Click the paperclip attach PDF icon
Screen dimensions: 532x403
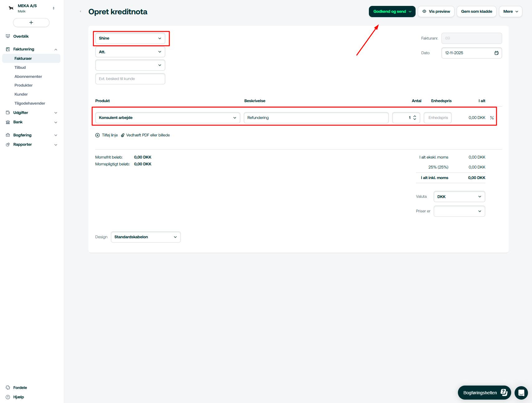(123, 135)
